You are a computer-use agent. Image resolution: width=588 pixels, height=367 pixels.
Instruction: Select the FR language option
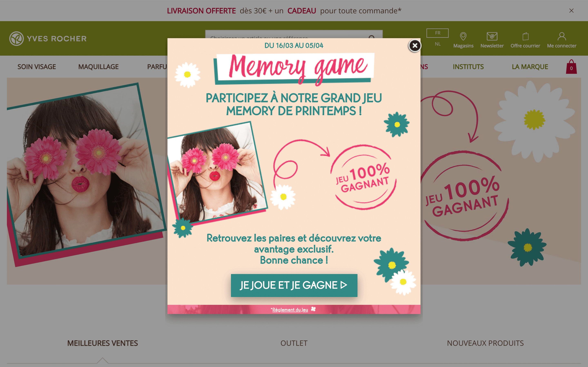pos(437,33)
